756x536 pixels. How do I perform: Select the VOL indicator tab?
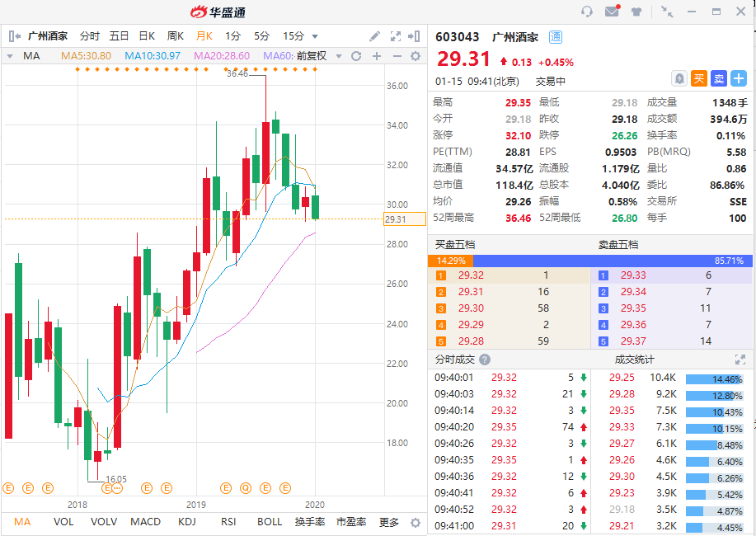point(63,522)
